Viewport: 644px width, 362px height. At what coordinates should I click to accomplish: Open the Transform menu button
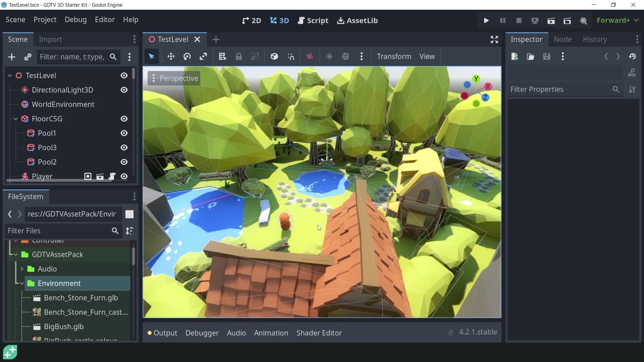pyautogui.click(x=394, y=56)
